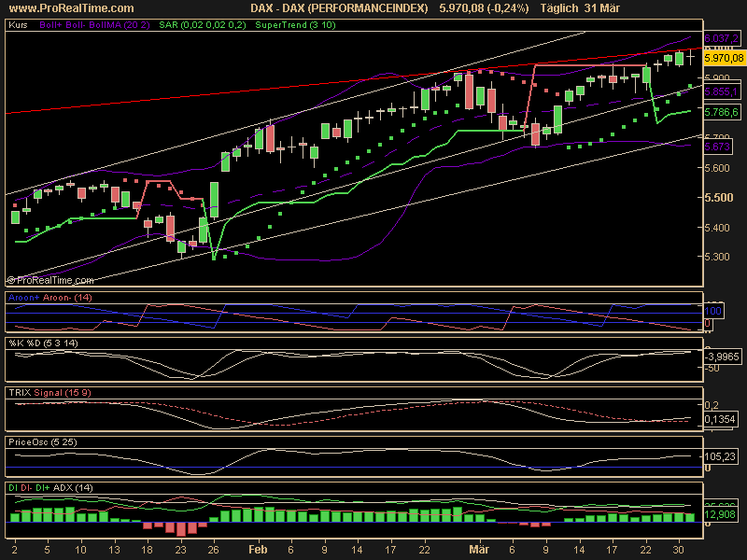Click the 5.855,1 Bollinger average value tag
This screenshot has width=747, height=560.
coord(721,91)
